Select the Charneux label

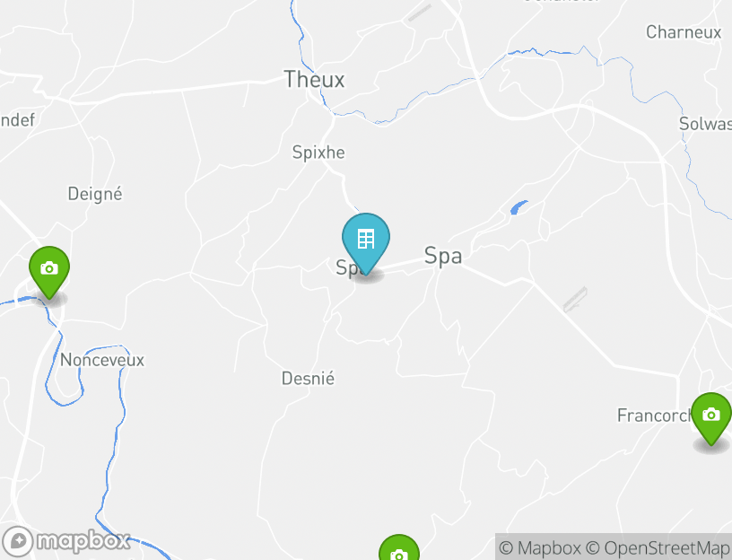click(684, 32)
